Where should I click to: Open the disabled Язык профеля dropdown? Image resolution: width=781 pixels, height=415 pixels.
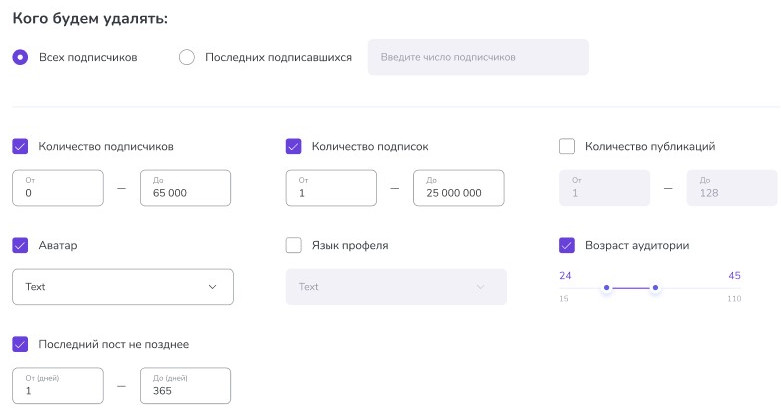396,287
